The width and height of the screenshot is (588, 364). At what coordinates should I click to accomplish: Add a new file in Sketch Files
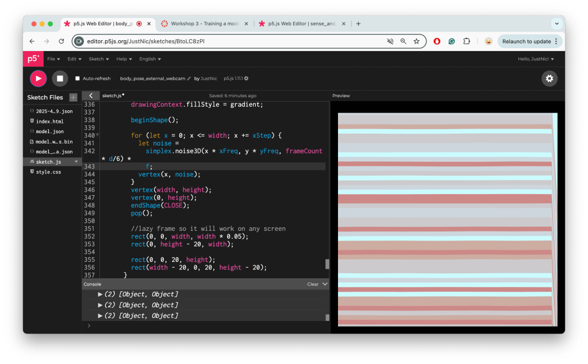73,98
